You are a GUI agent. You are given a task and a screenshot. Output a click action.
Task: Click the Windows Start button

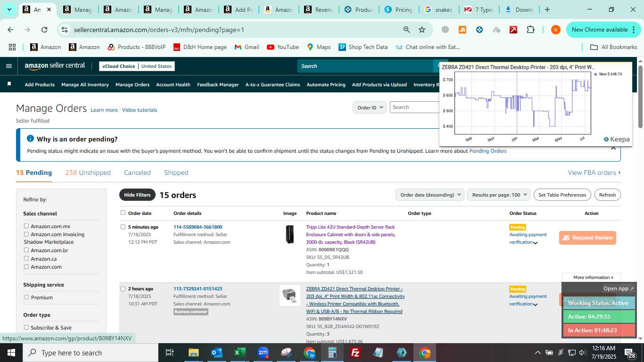(11, 353)
